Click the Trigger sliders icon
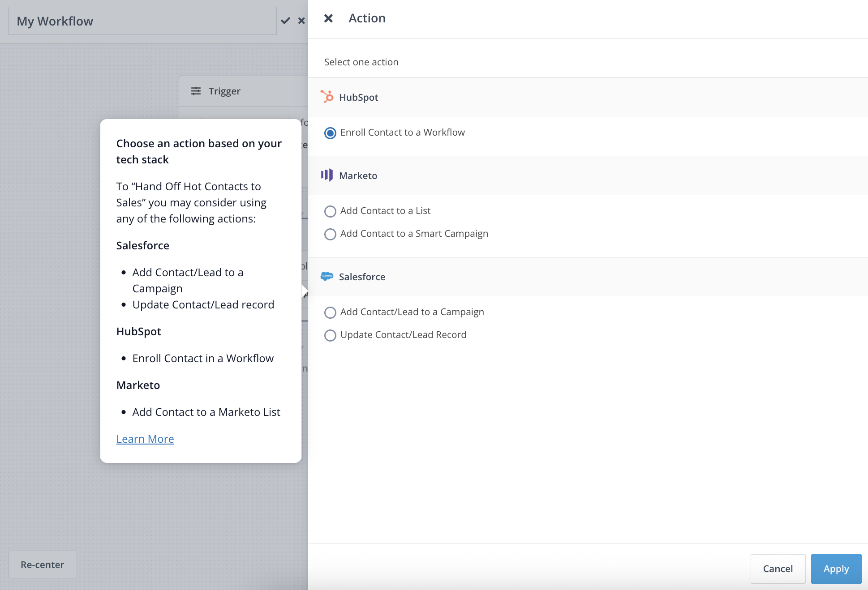This screenshot has height=590, width=868. tap(196, 91)
